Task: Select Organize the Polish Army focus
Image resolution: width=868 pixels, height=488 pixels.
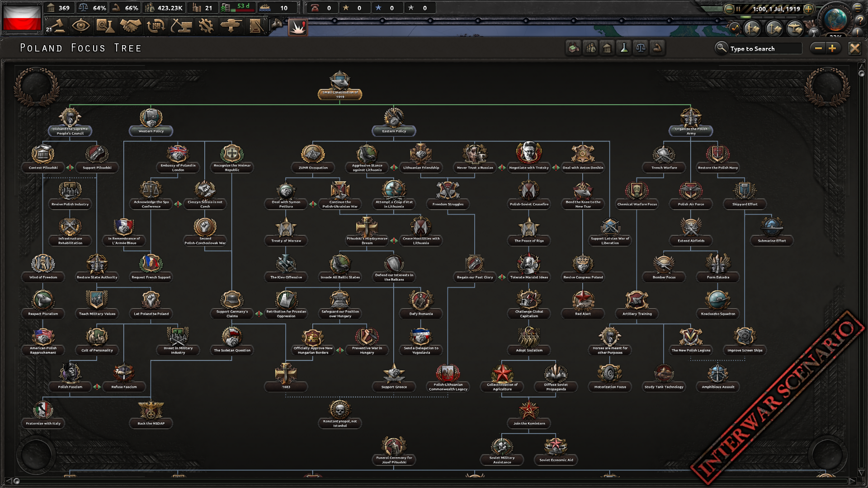Action: 691,121
